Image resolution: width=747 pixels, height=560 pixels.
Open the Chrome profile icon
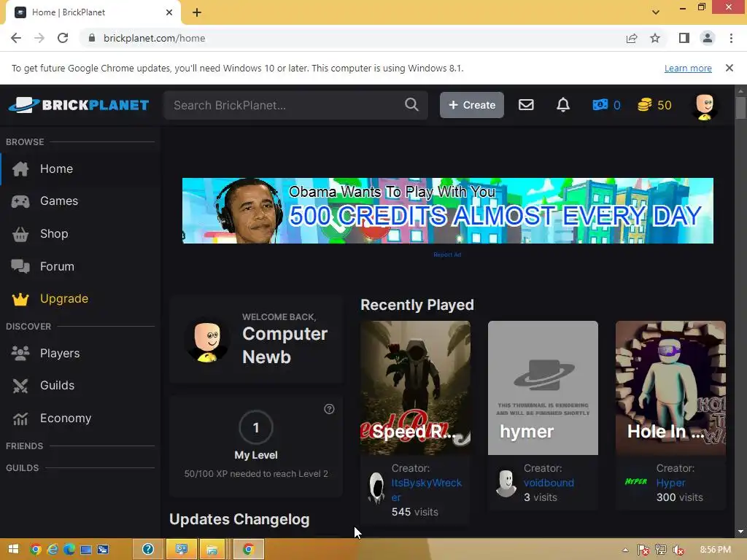(708, 38)
